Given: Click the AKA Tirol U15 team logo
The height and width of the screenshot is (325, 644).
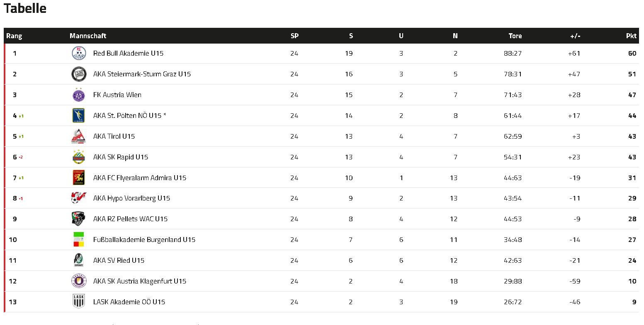Looking at the screenshot, I should point(79,136).
